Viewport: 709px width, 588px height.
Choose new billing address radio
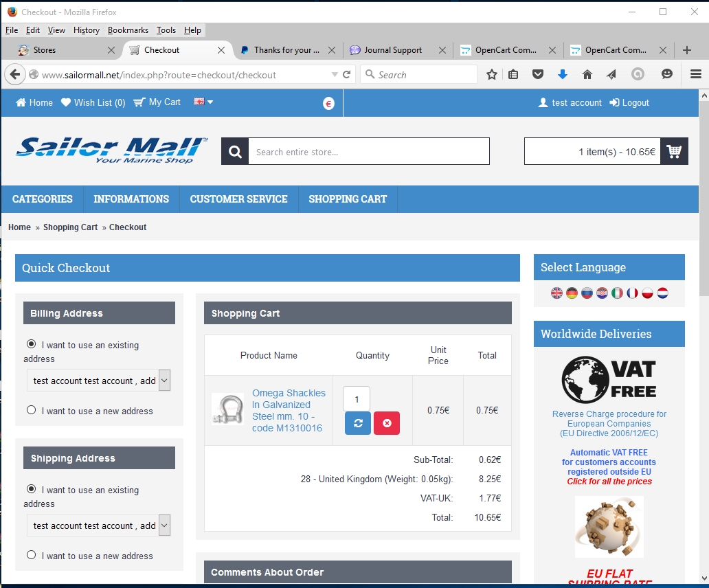[31, 410]
